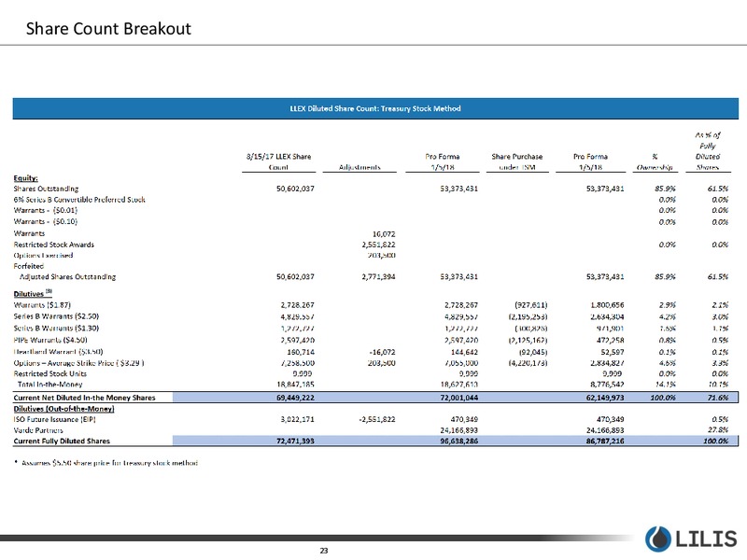Image resolution: width=747 pixels, height=560 pixels.
Task: Click "Current Net Diluted In-the Money Shares" label
Action: tap(84, 398)
